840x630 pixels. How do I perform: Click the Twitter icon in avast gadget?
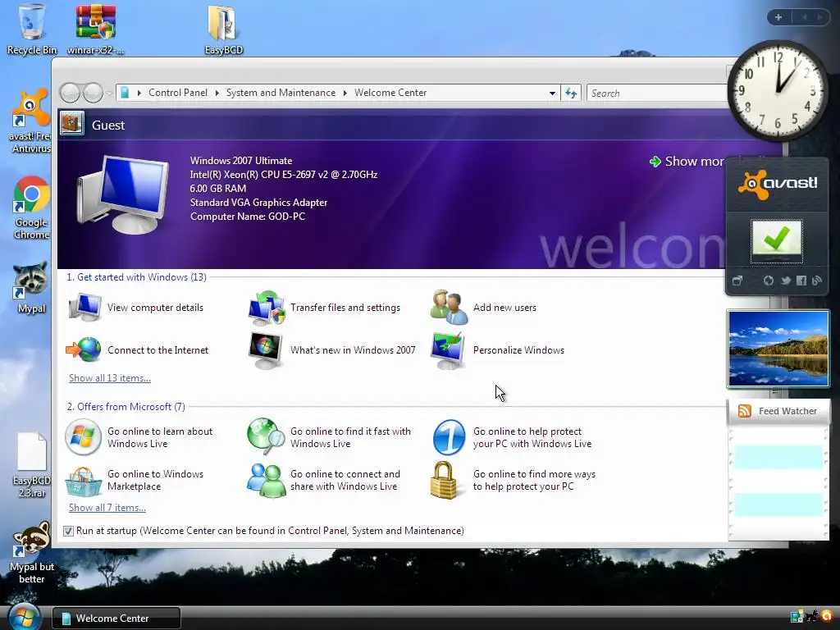tap(785, 281)
